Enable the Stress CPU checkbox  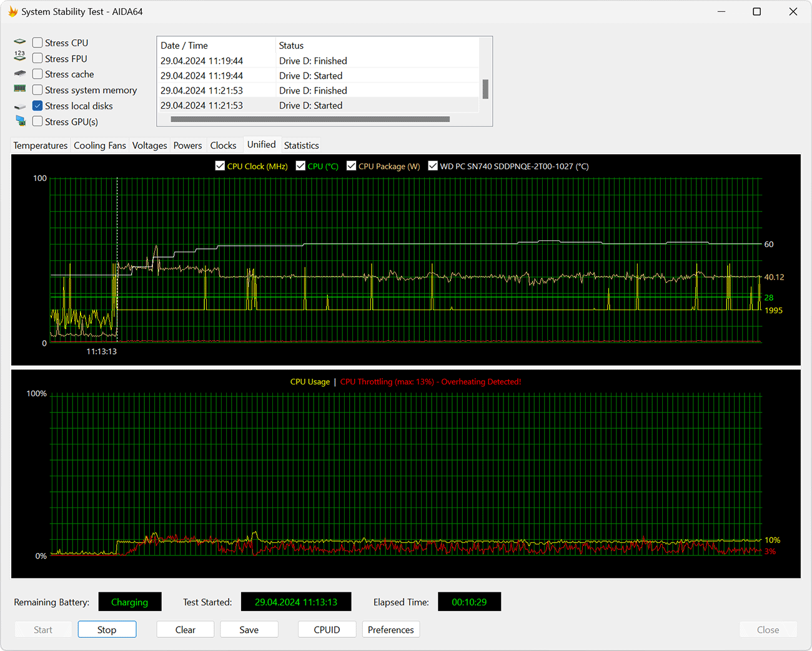[38, 42]
